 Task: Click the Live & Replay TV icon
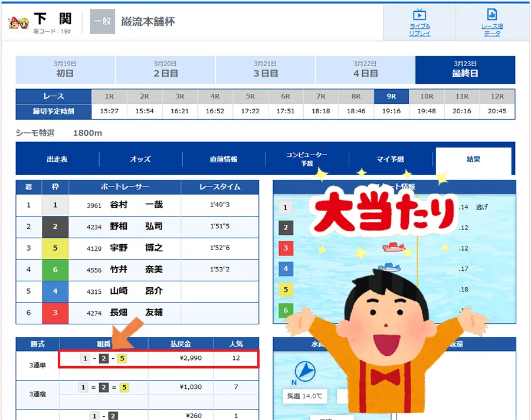pos(419,15)
